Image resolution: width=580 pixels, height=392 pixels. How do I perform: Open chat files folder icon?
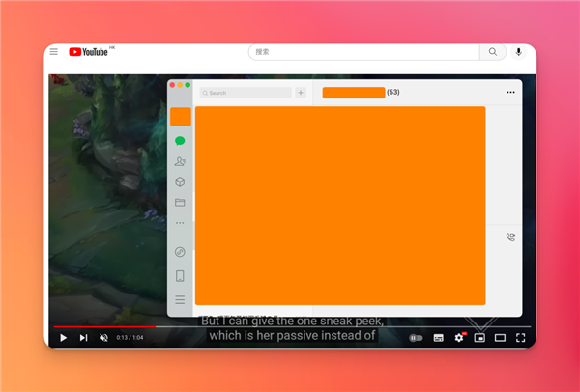[180, 203]
